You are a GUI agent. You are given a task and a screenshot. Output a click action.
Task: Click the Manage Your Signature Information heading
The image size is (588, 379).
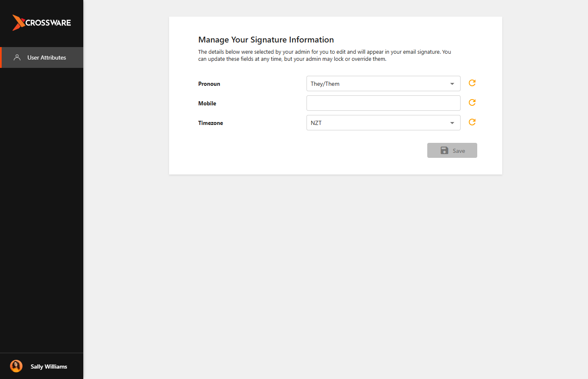[266, 40]
